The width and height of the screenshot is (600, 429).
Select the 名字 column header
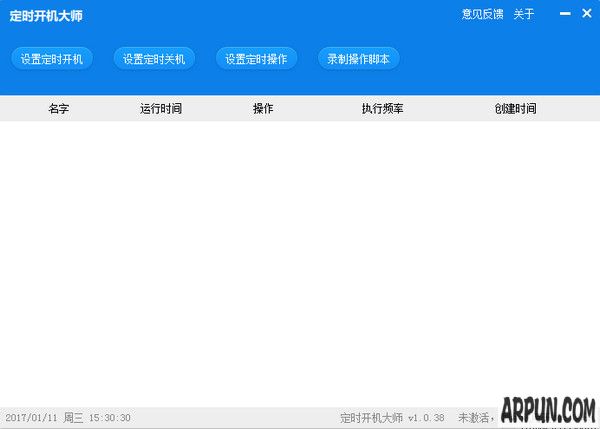59,109
